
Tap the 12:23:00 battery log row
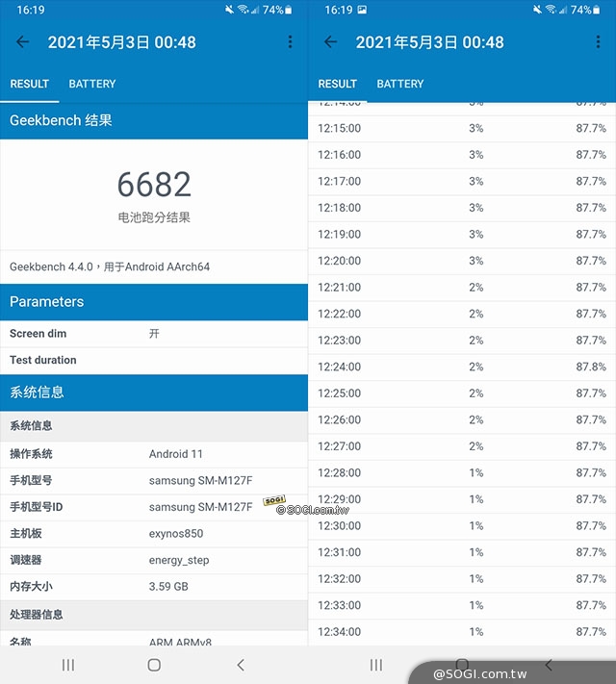[462, 341]
